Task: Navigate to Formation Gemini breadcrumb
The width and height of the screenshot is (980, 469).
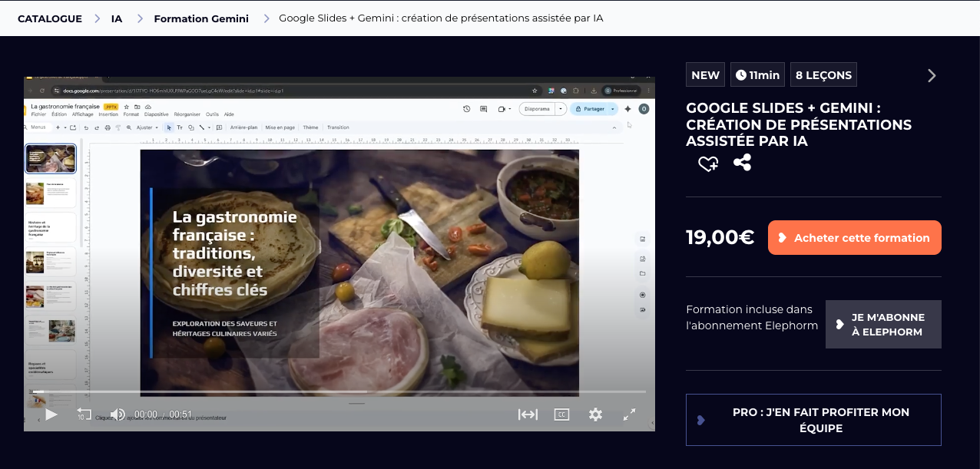Action: point(201,18)
